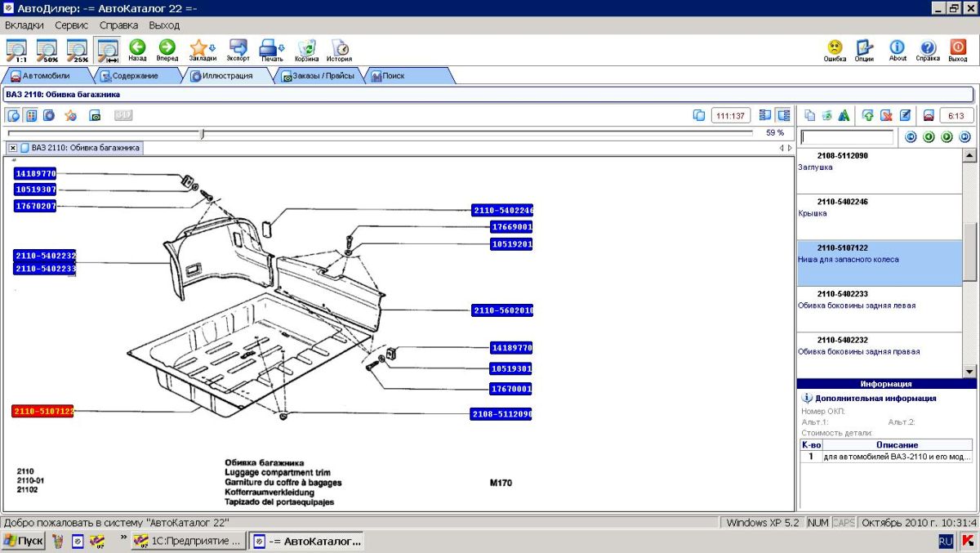This screenshot has height=553, width=980.
Task: Click the Экспорт export icon
Action: pos(238,51)
